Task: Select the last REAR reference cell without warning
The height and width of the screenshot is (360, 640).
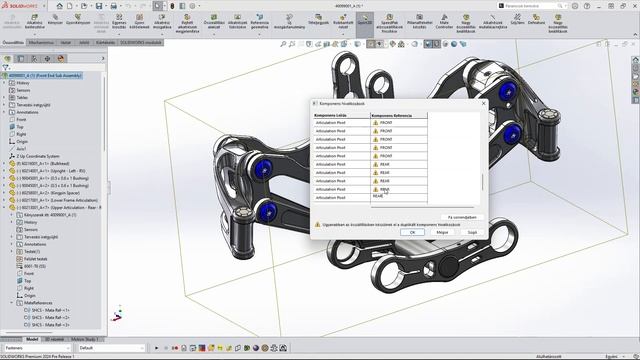Action: click(398, 197)
